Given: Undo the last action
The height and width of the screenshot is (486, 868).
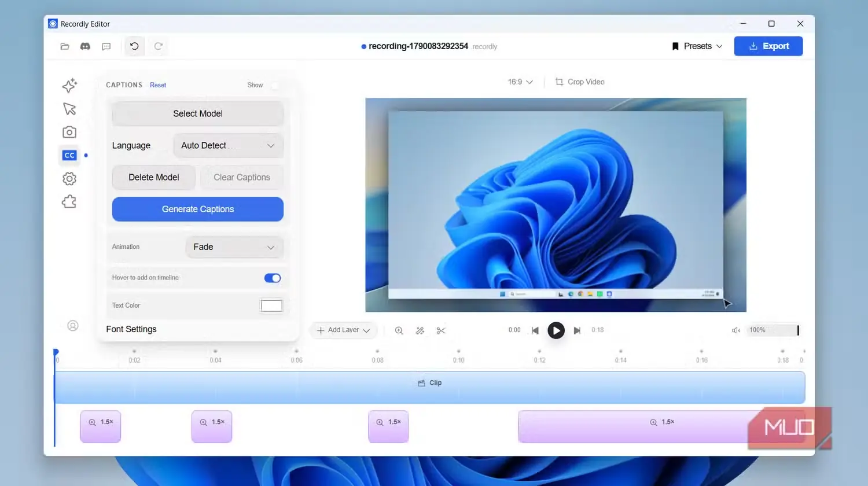Looking at the screenshot, I should 134,46.
